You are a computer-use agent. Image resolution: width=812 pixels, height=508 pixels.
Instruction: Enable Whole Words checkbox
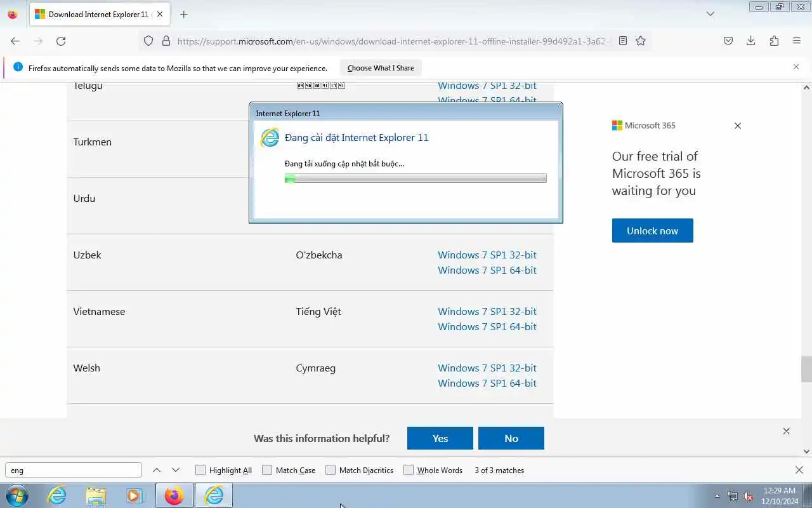pos(409,470)
